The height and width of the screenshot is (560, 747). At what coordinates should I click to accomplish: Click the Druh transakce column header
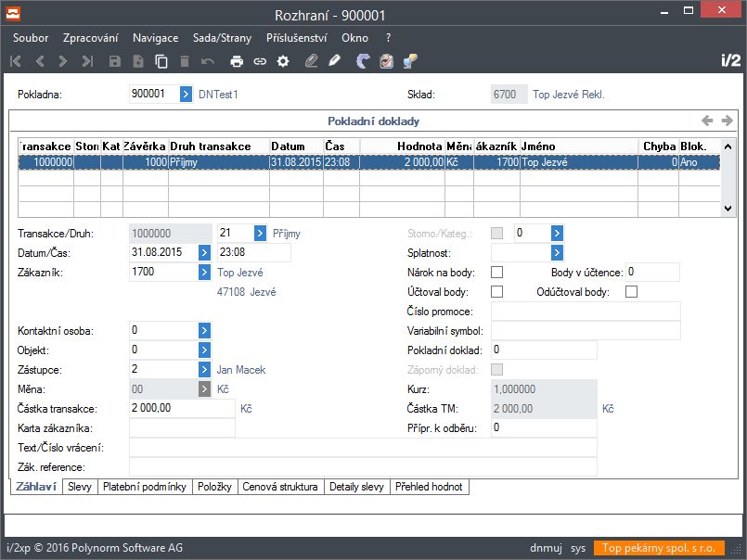219,146
